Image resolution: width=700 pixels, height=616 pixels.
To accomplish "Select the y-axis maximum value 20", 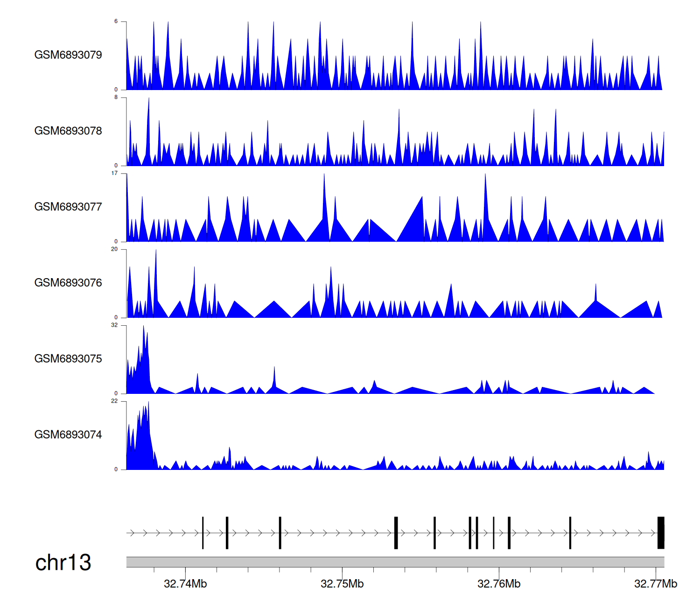I will pyautogui.click(x=114, y=249).
